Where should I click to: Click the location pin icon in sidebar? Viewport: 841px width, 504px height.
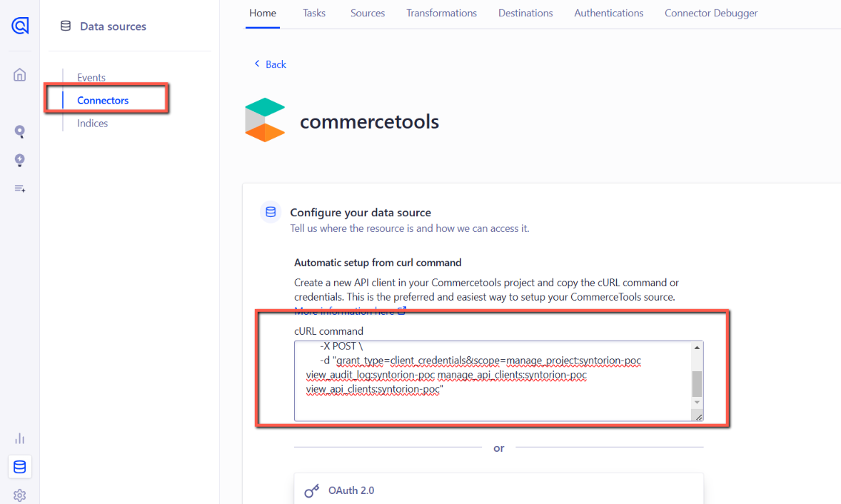[x=19, y=131]
